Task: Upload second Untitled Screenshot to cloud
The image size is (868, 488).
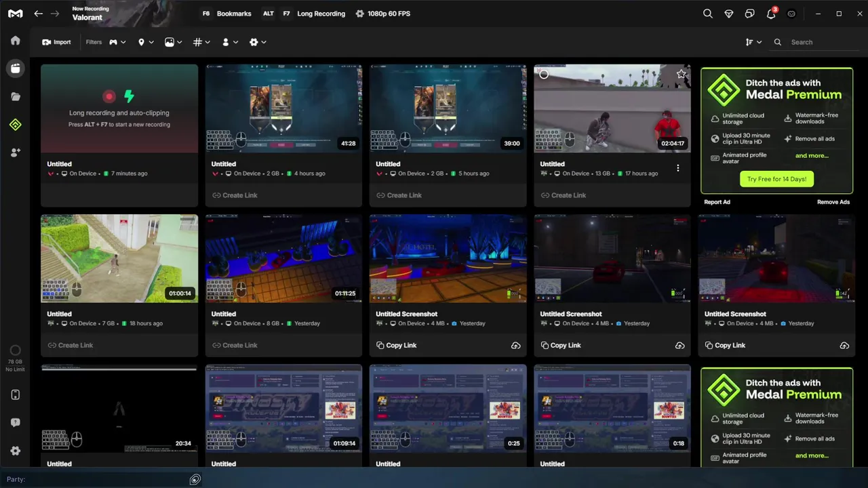Action: point(679,346)
